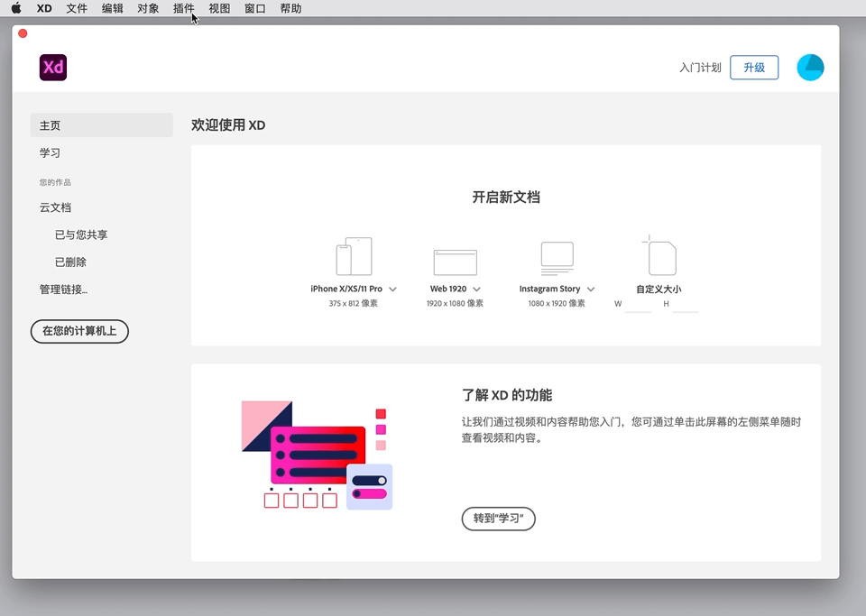Expand the Instagram Story size dropdown
This screenshot has height=616, width=866.
(590, 290)
